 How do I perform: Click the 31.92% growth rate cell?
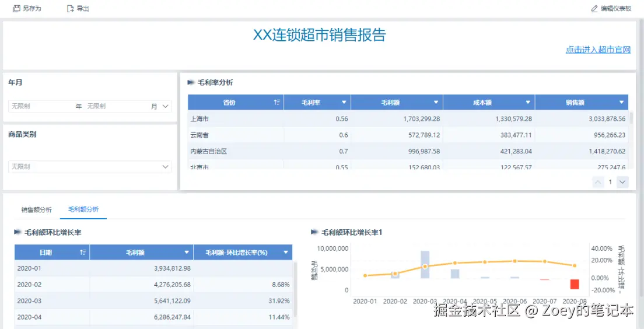click(x=243, y=300)
